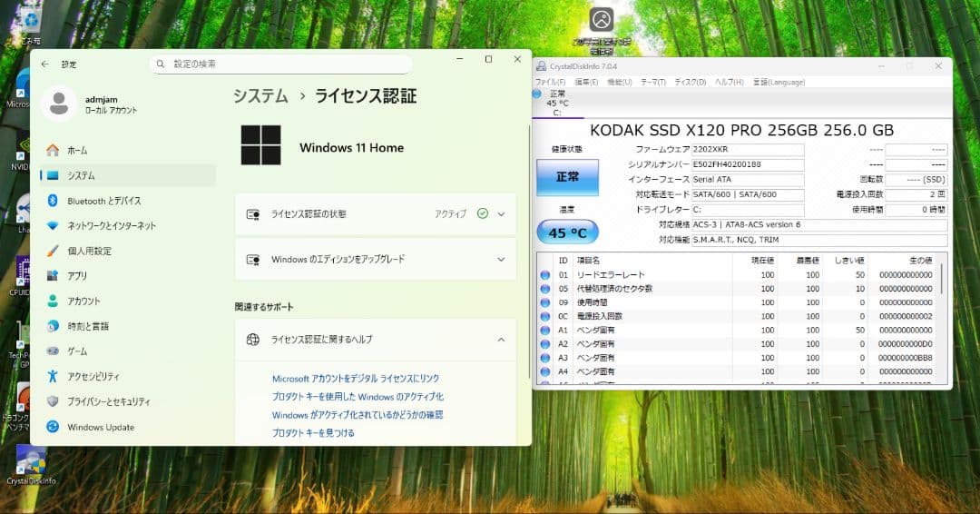The width and height of the screenshot is (980, 514).
Task: Select the リードエラーレート row
Action: click(738, 275)
